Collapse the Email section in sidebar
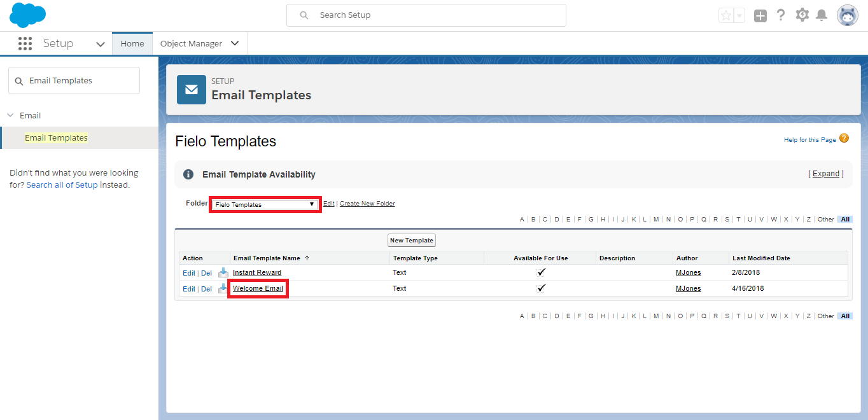Screen dimensions: 868x420 tap(10, 115)
